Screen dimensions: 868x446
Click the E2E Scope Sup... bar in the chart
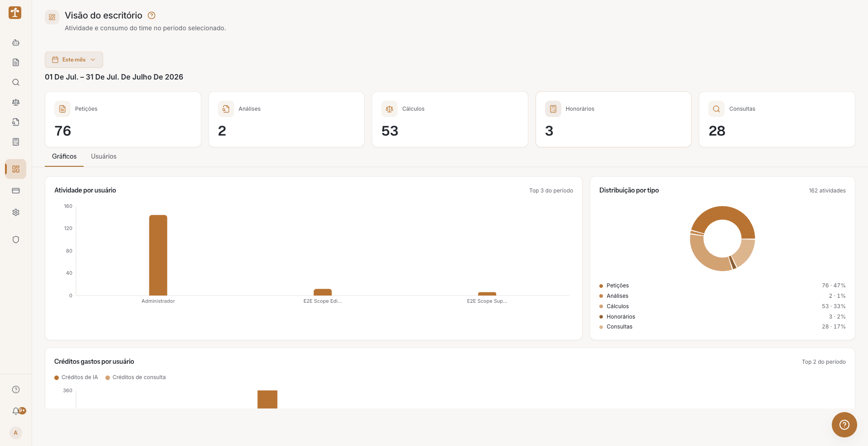(487, 294)
